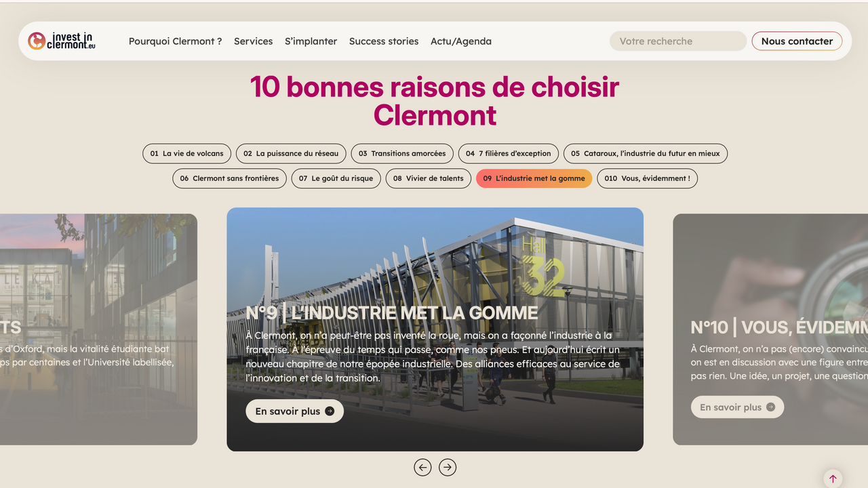
Task: Click the Nous contacter button
Action: pyautogui.click(x=797, y=41)
